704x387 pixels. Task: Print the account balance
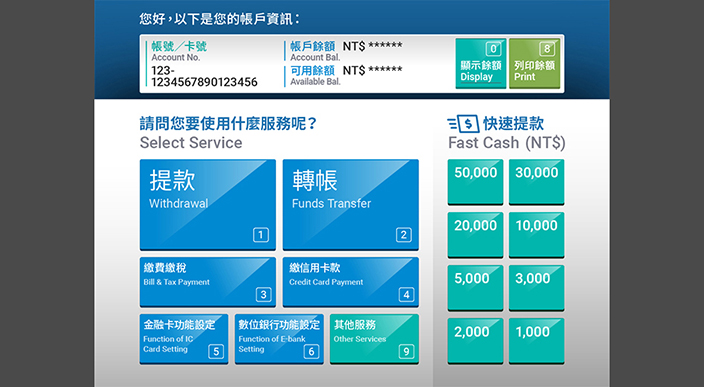[x=534, y=63]
